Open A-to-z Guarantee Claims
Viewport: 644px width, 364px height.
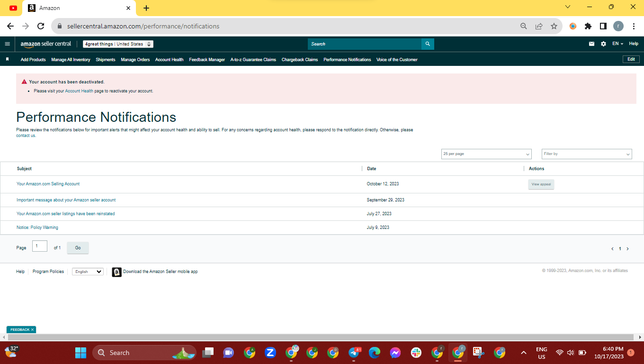coord(253,60)
